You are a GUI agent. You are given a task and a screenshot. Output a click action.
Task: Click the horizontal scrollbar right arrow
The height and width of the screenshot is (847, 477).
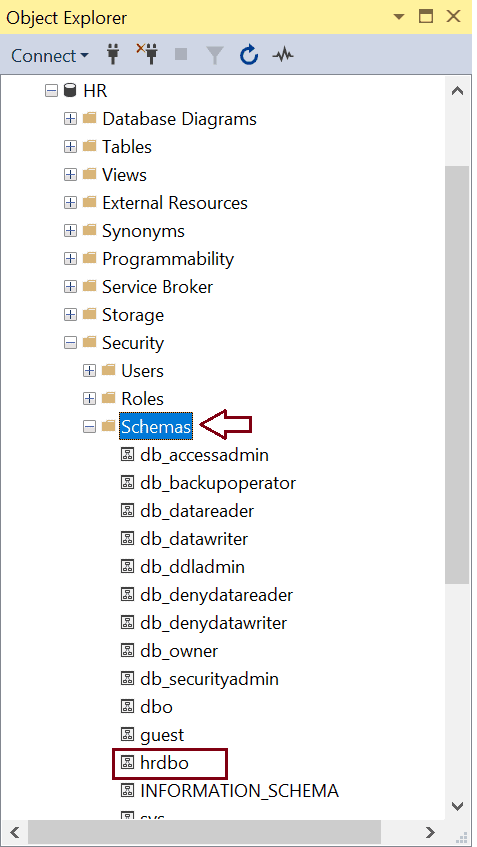(430, 832)
